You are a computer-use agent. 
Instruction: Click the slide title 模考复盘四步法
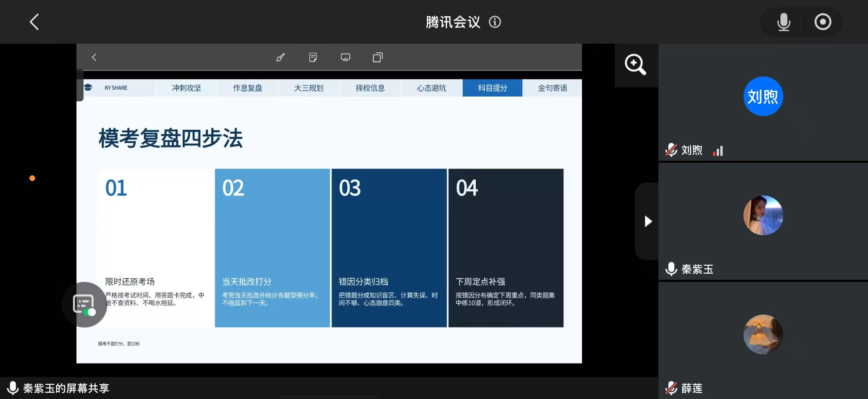(170, 138)
